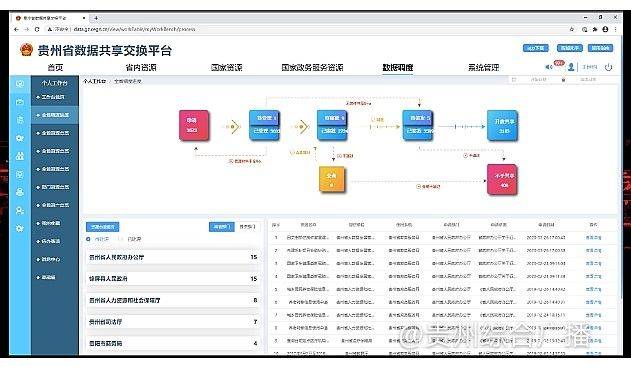631x367 pixels.
Task: Click the padlock icon in the breadcrumb bar
Action: pyautogui.click(x=563, y=80)
